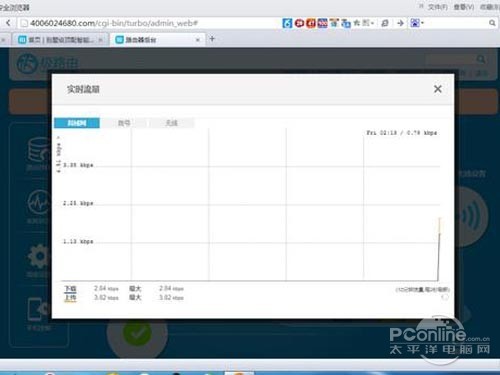The height and width of the screenshot is (375, 500).
Task: Switch to the middle gray traffic tab
Action: click(124, 123)
